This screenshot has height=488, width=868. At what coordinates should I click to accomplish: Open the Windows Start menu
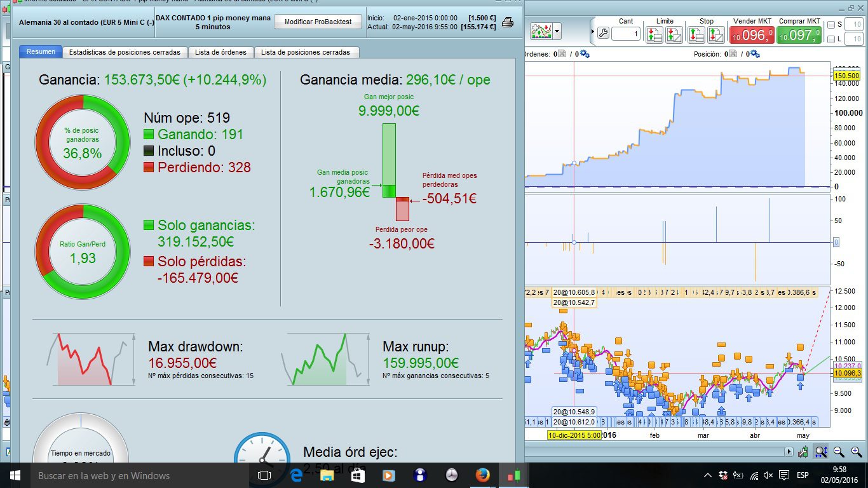15,475
